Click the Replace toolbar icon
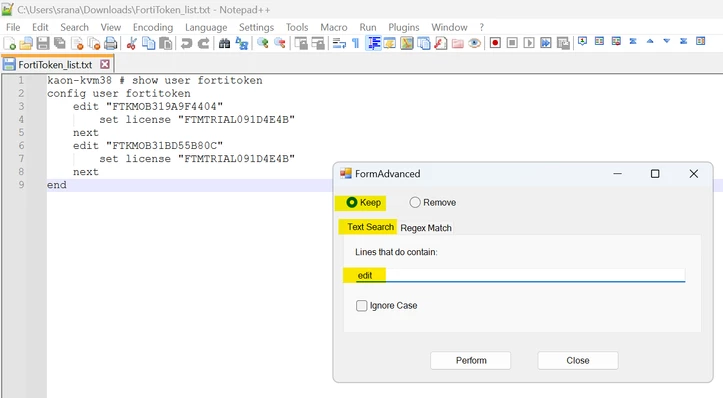 [242, 43]
